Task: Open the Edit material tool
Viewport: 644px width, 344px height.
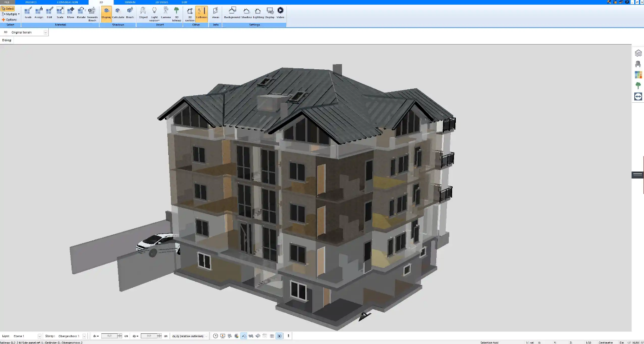Action: 49,13
